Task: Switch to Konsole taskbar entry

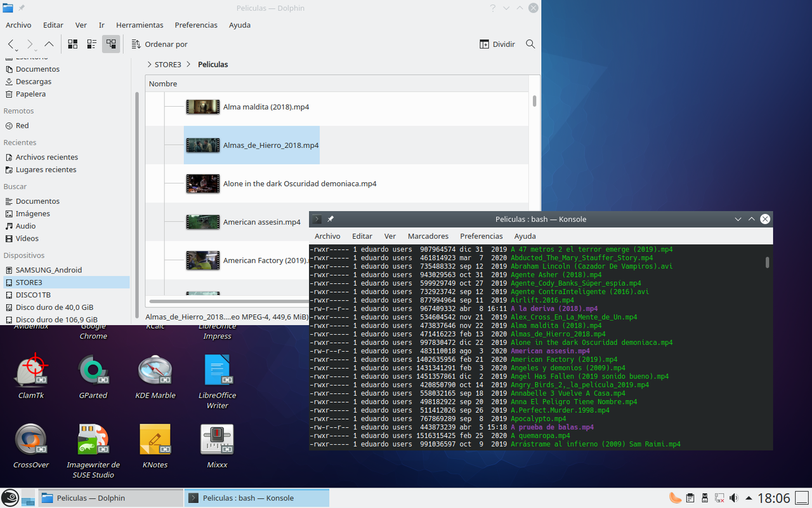Action: (257, 498)
